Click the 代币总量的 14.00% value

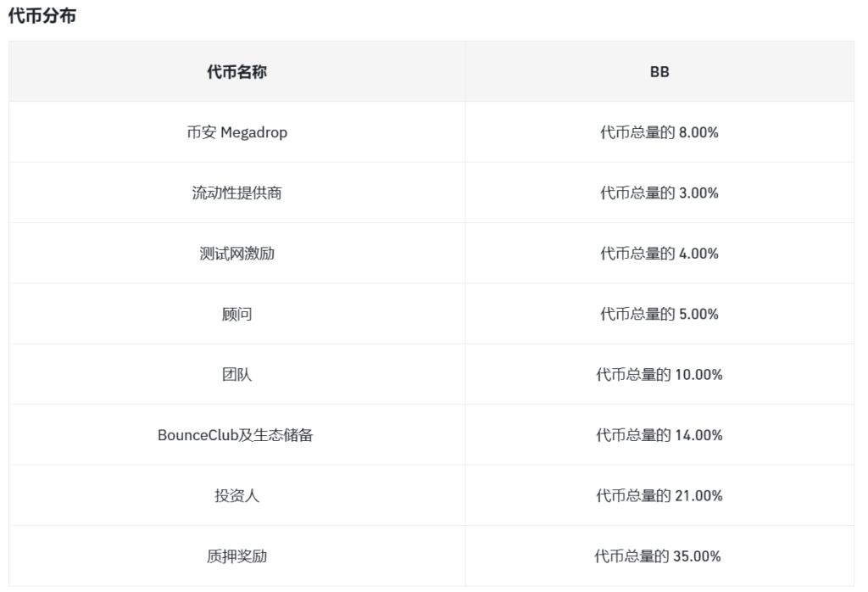click(x=659, y=435)
